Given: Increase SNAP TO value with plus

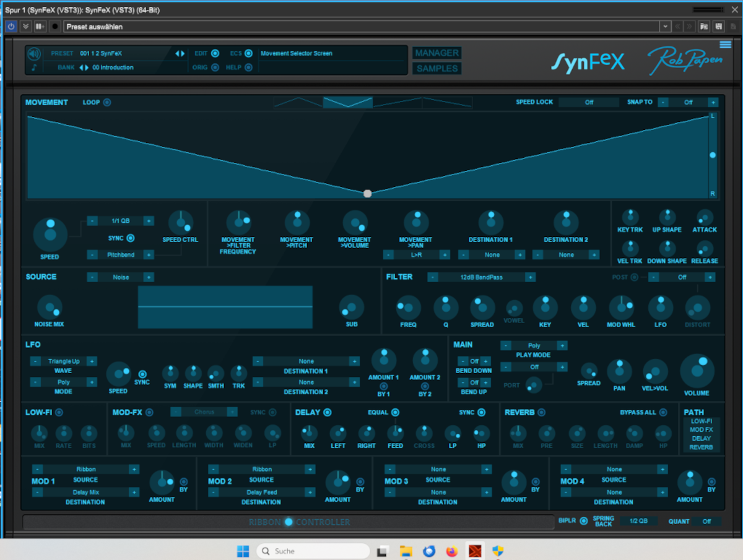Looking at the screenshot, I should pos(713,103).
